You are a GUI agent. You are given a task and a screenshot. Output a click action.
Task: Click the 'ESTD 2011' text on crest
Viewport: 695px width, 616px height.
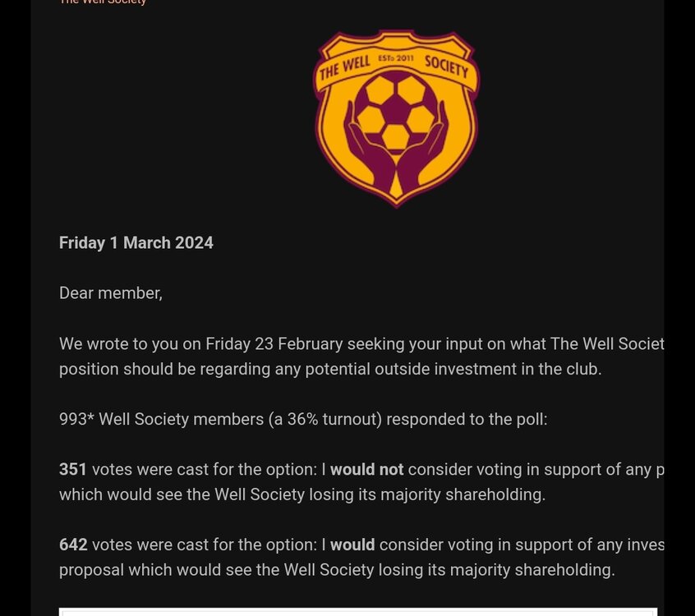[395, 58]
